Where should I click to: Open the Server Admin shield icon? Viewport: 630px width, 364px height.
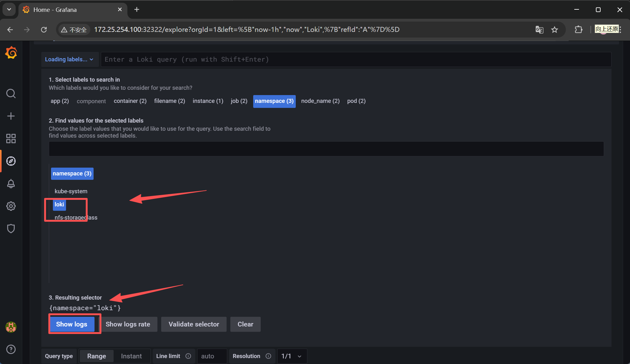coord(11,229)
